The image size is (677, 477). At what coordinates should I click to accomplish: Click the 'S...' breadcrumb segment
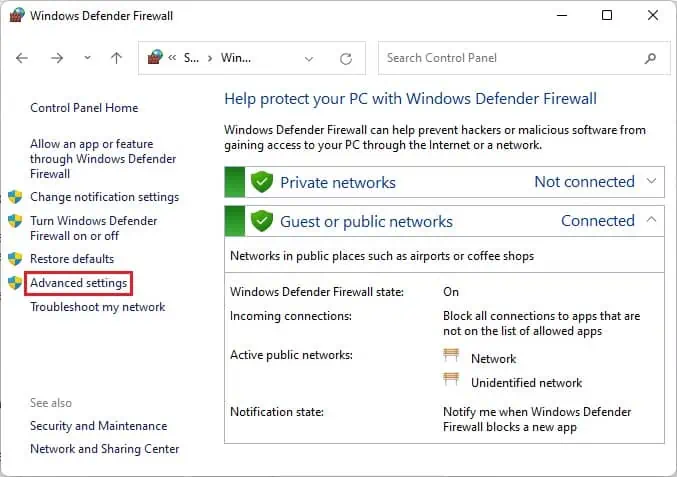(191, 58)
